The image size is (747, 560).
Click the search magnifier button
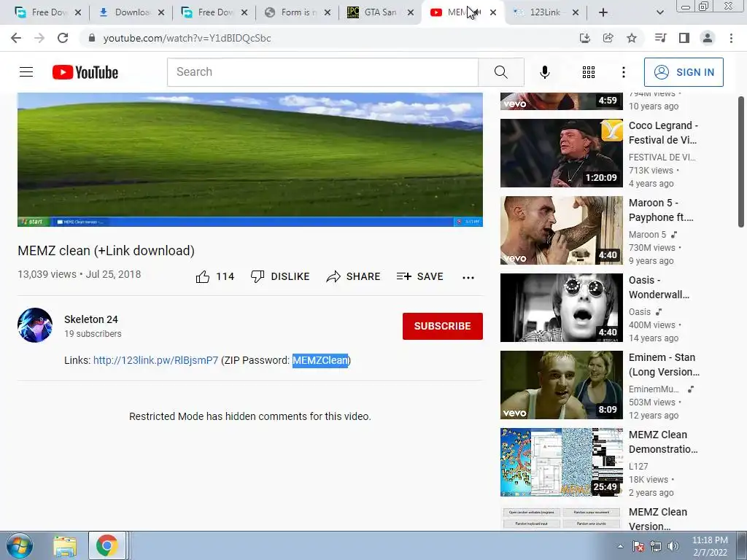point(500,72)
